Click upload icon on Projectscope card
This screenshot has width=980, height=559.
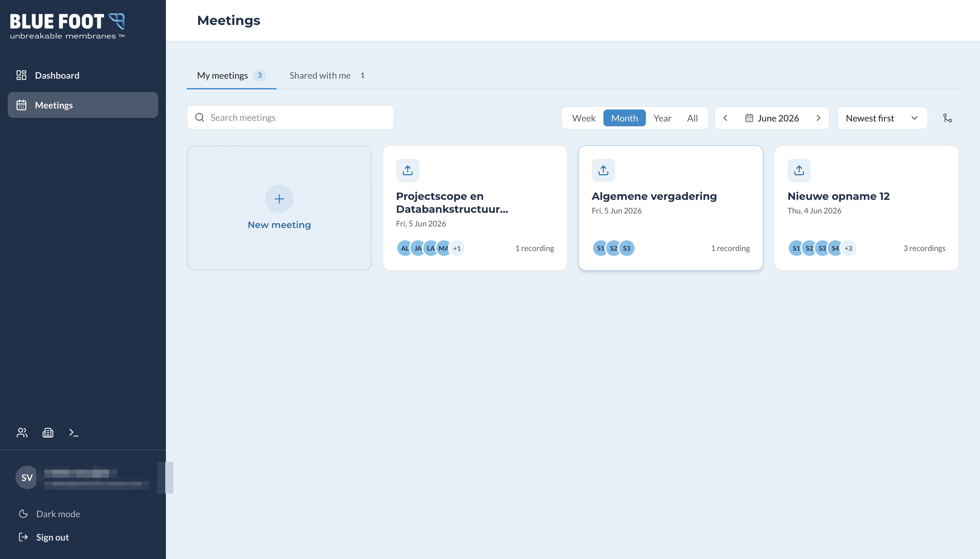408,170
